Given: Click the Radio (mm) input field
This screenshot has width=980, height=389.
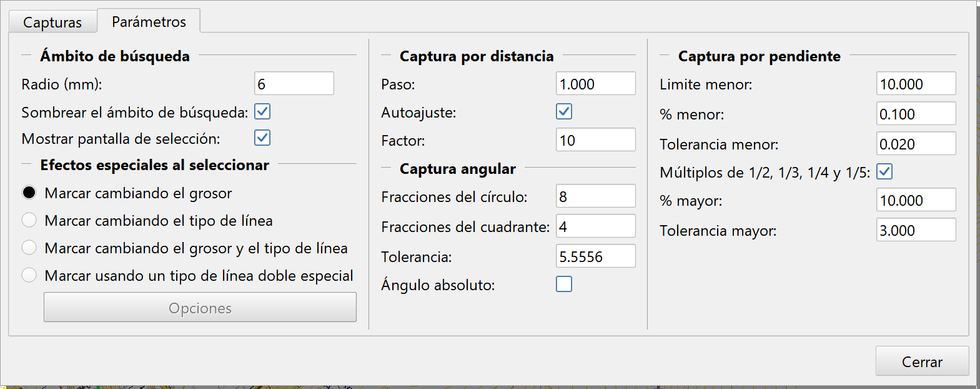Looking at the screenshot, I should pyautogui.click(x=294, y=84).
